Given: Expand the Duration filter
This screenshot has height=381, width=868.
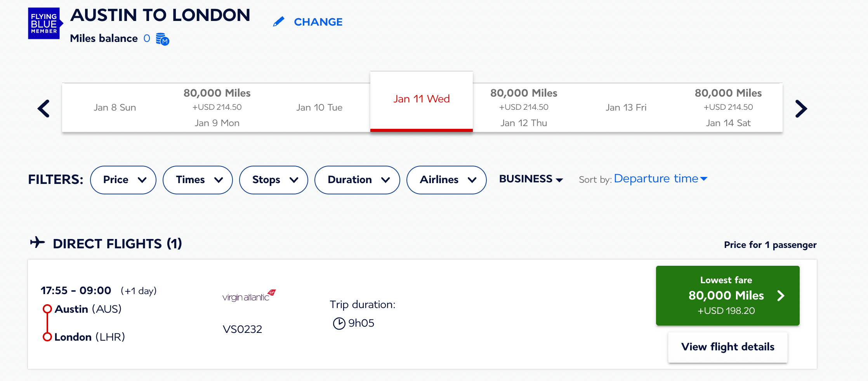Looking at the screenshot, I should point(357,180).
